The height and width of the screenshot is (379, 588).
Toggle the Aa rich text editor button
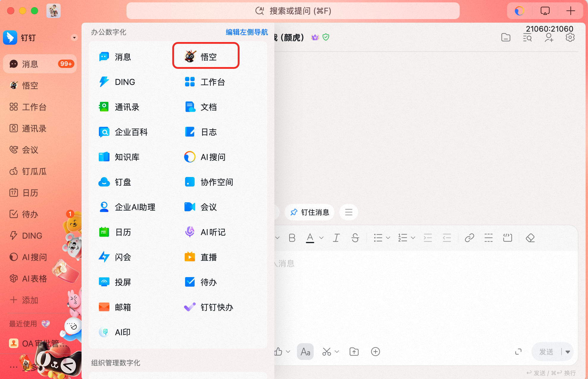click(x=305, y=352)
